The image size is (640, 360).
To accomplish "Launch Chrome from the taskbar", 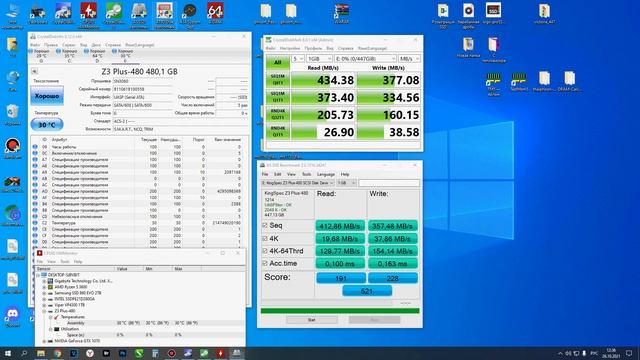I will click(x=57, y=353).
